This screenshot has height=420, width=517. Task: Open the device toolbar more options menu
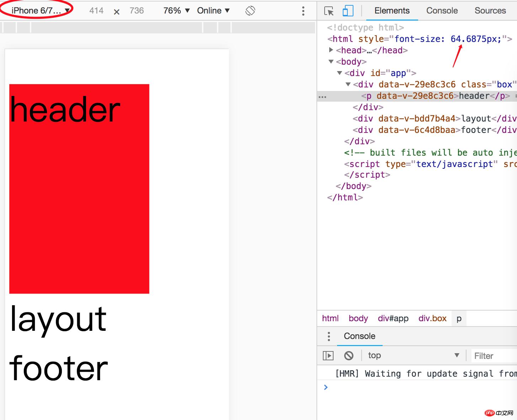(x=303, y=11)
